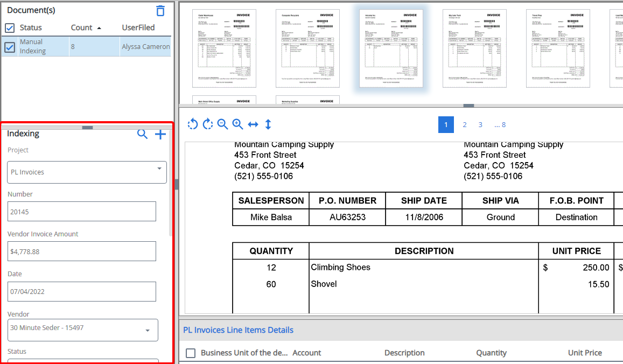Sort by the Count column header
This screenshot has width=623, height=364.
81,27
